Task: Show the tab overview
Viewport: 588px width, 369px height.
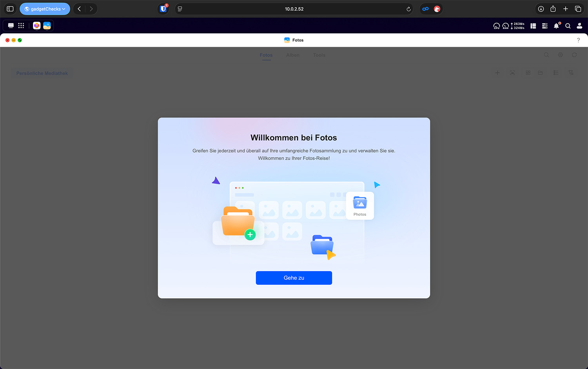Action: click(x=578, y=9)
